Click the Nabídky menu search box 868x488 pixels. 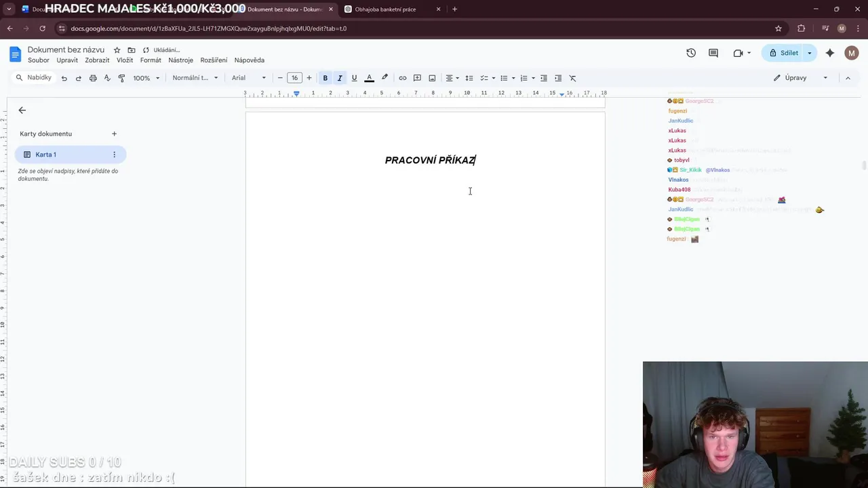tap(34, 78)
